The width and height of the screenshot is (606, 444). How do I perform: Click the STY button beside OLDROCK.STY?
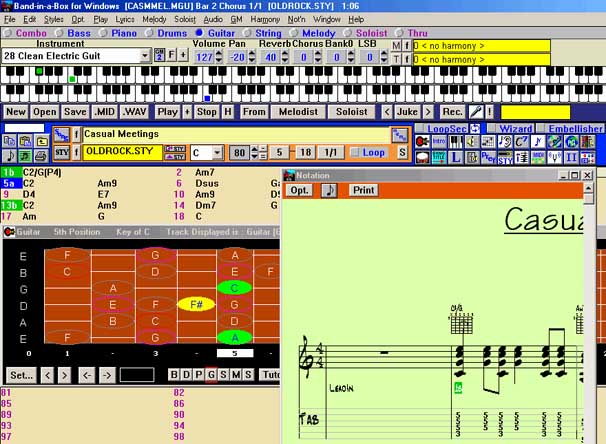(x=61, y=152)
